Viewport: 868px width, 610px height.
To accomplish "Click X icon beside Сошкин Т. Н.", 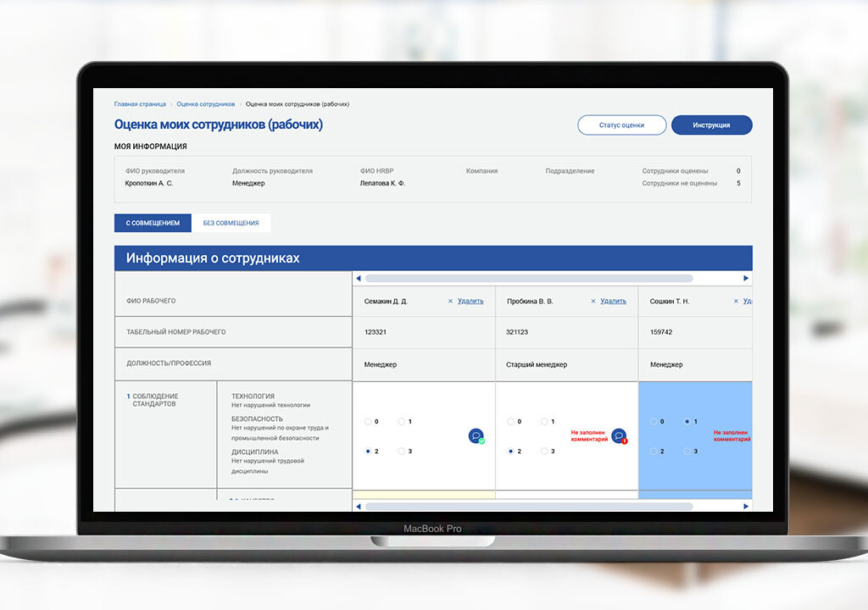I will pos(737,301).
